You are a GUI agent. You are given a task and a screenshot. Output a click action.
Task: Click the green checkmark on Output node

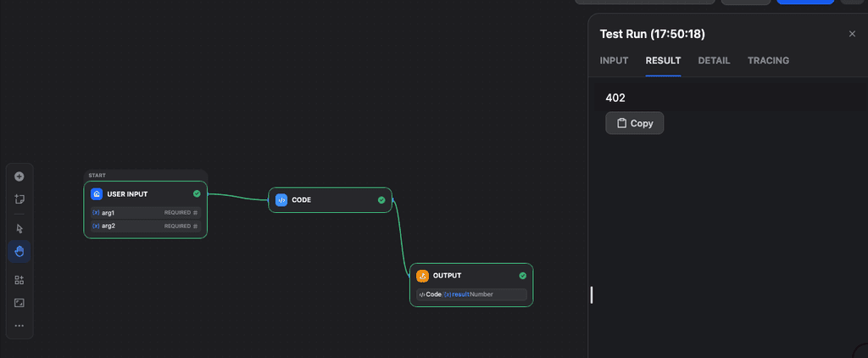tap(522, 276)
